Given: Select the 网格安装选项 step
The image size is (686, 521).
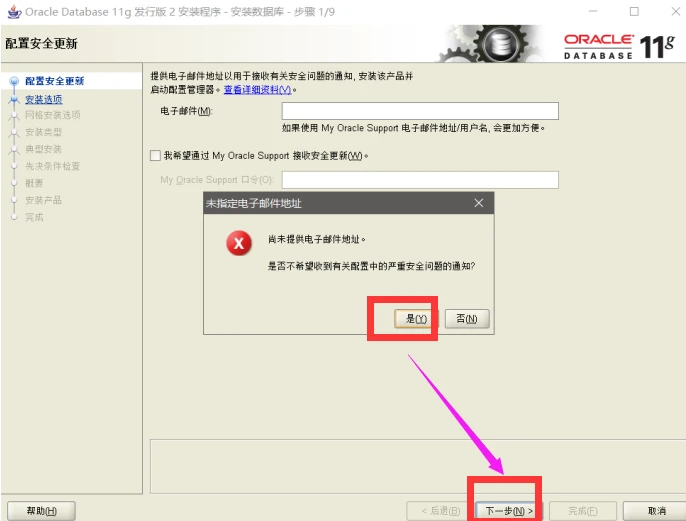Looking at the screenshot, I should coord(52,115).
